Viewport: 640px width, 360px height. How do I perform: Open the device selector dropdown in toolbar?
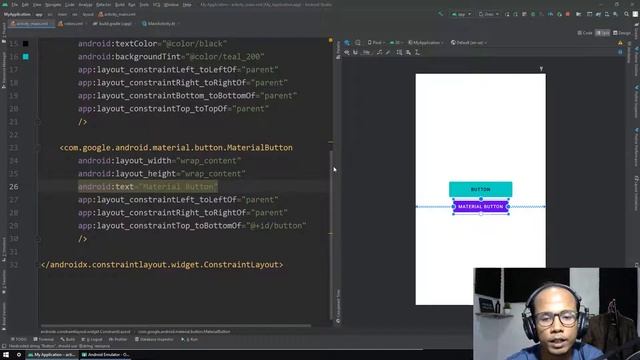pos(489,14)
